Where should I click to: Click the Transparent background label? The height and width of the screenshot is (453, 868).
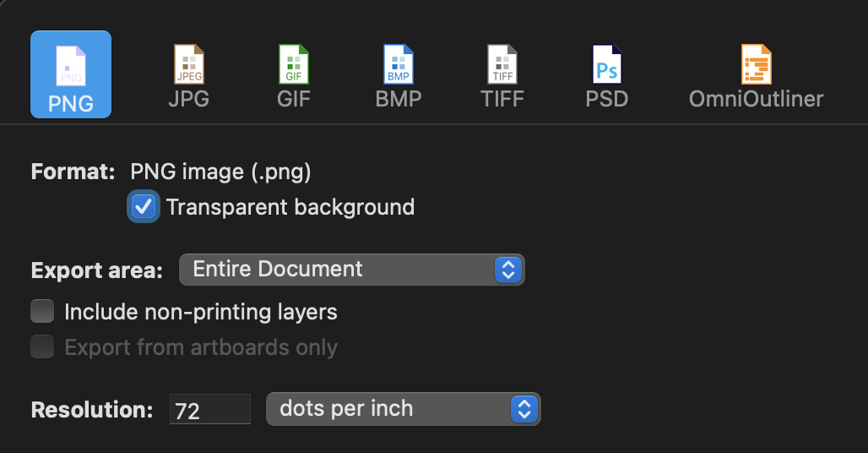[290, 207]
